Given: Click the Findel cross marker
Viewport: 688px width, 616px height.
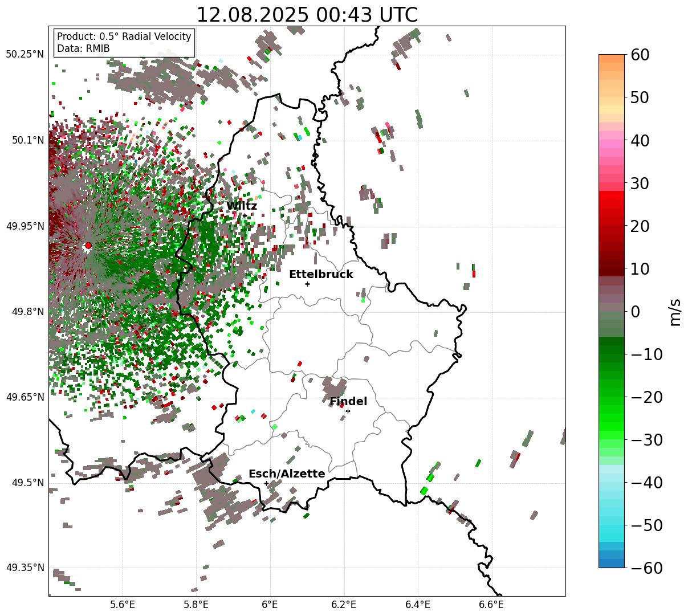Looking at the screenshot, I should pyautogui.click(x=348, y=411).
